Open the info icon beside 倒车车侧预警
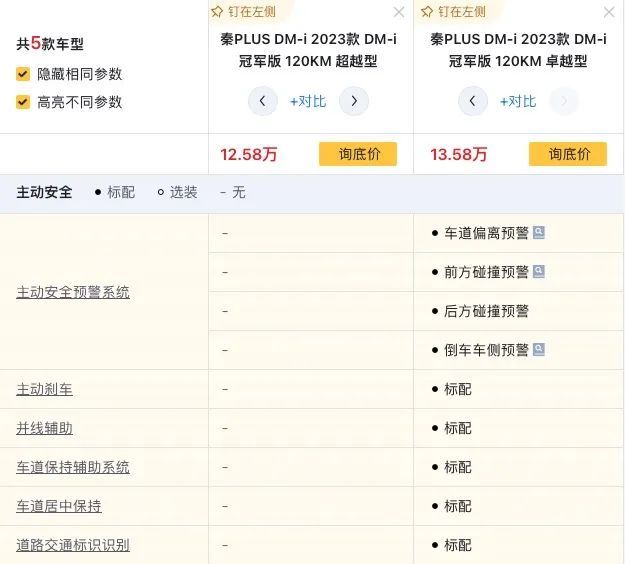The height and width of the screenshot is (564, 625). coord(539,350)
